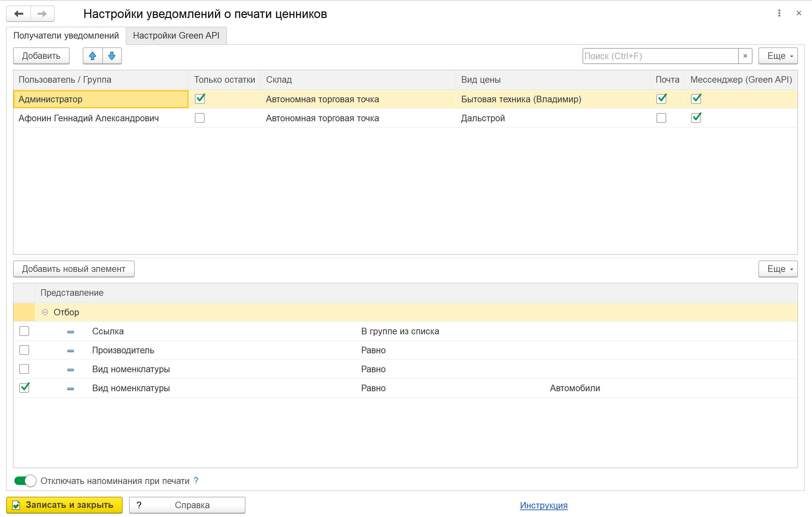The height and width of the screenshot is (517, 812).
Task: Open the upper Еще dropdown menu
Action: tap(778, 56)
